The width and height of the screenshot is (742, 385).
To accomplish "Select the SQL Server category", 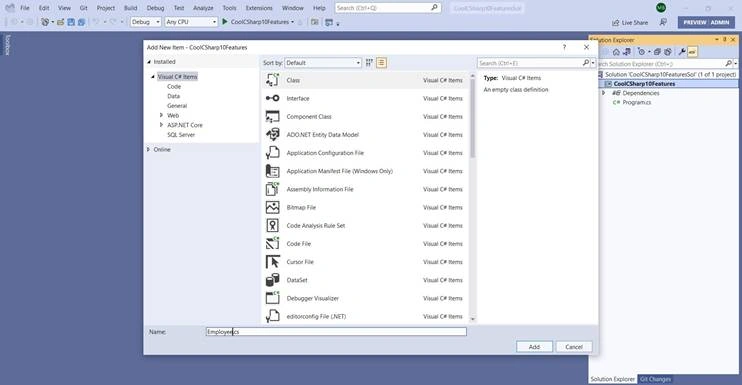I will coord(181,135).
